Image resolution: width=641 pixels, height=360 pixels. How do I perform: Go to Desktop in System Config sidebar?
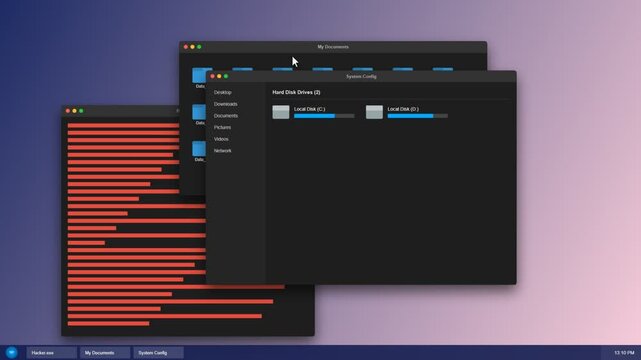(222, 92)
